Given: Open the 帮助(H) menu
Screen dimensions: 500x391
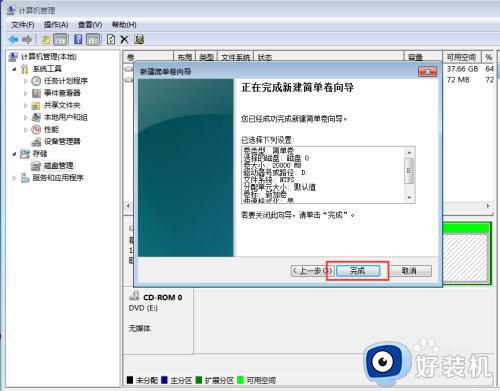Looking at the screenshot, I should tap(124, 25).
